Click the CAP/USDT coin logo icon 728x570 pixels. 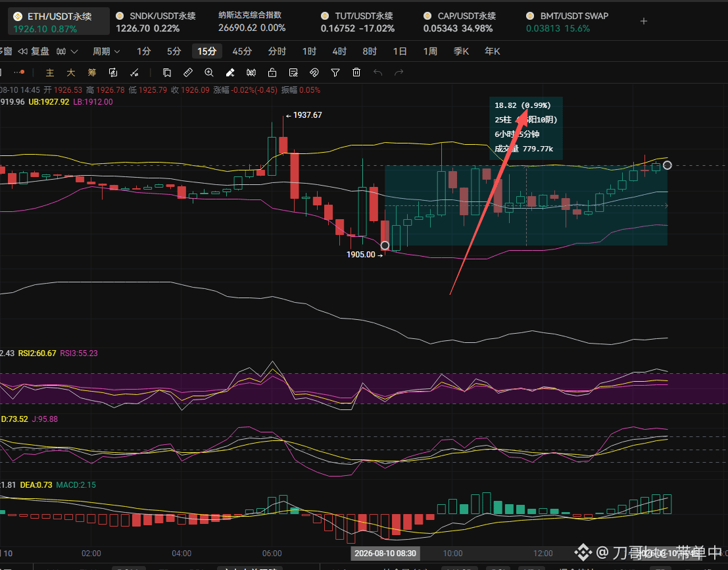(427, 16)
